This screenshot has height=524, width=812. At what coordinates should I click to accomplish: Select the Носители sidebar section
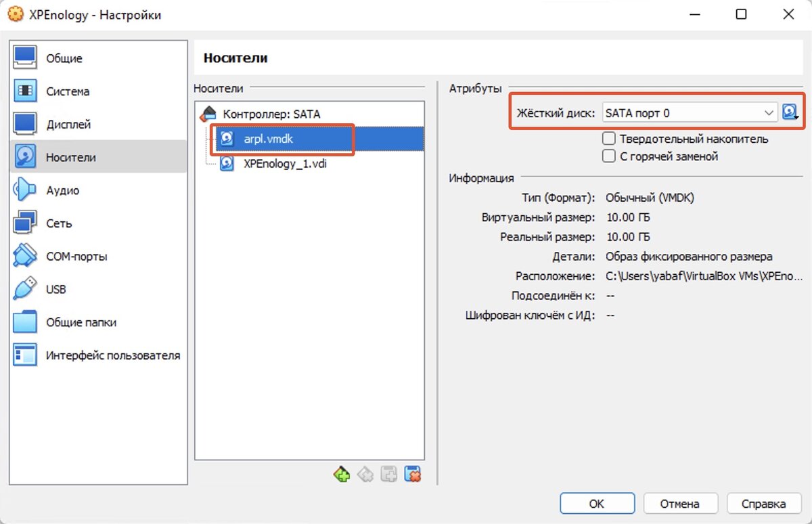click(99, 157)
